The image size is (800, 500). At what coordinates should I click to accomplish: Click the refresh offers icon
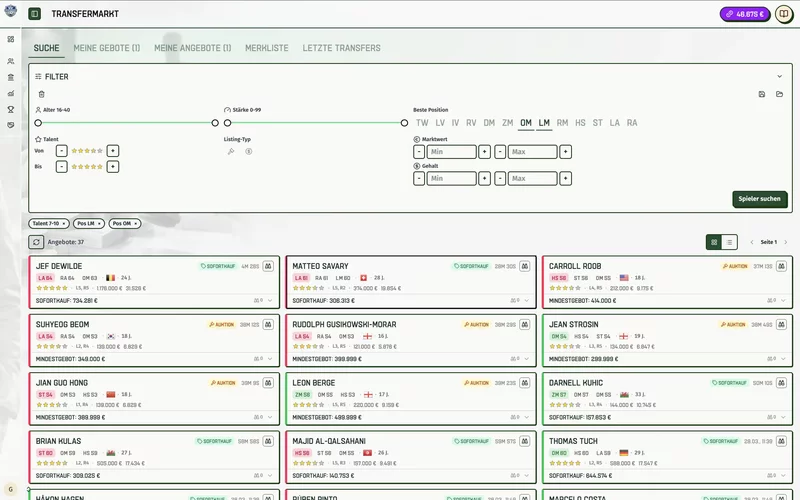pos(37,242)
